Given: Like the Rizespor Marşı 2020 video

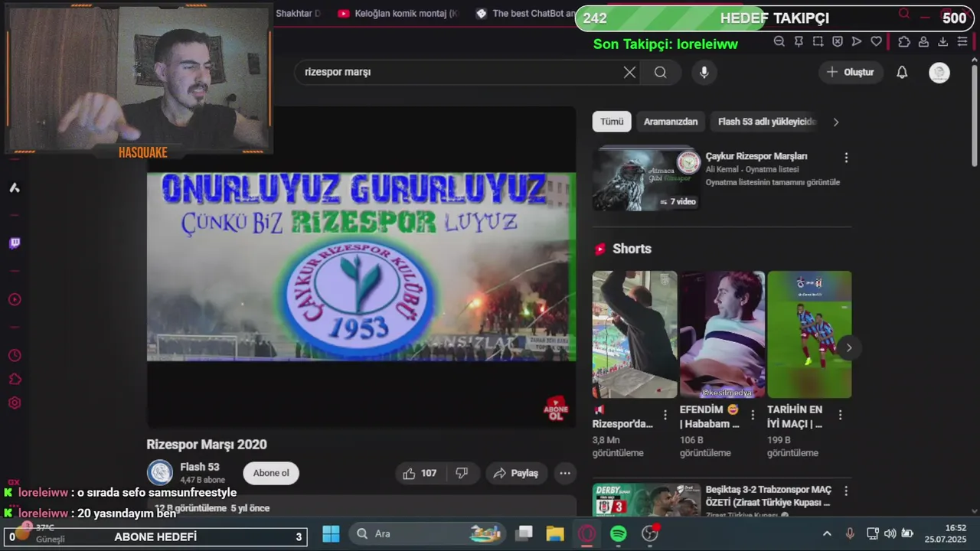Looking at the screenshot, I should pyautogui.click(x=420, y=473).
